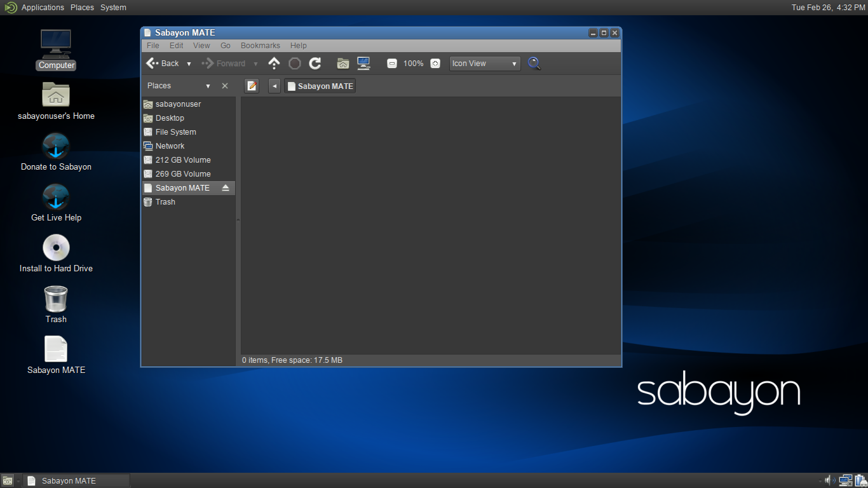This screenshot has width=868, height=488.
Task: Click Sabayon MATE taskbar window button
Action: [76, 481]
